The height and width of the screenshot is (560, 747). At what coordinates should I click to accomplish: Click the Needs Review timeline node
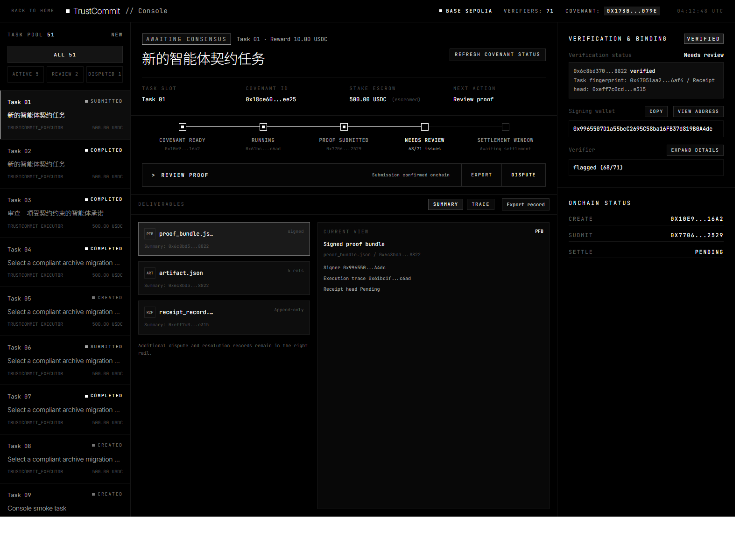click(x=425, y=127)
